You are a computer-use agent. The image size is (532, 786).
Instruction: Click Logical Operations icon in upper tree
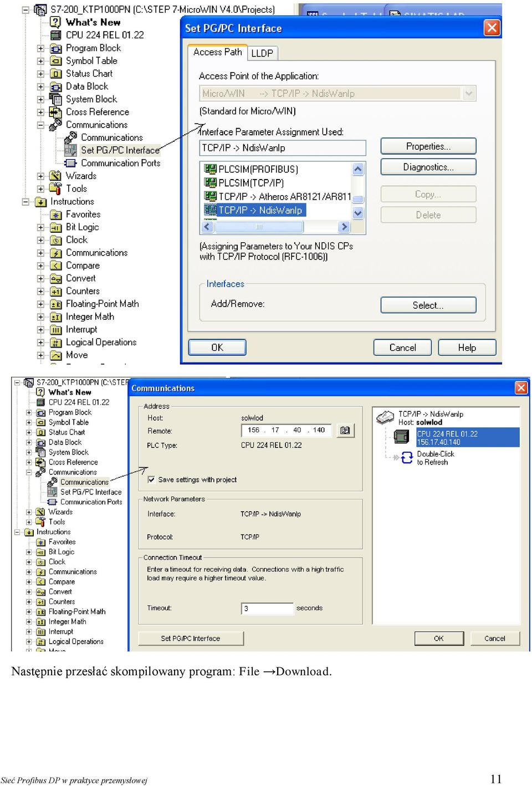pyautogui.click(x=55, y=343)
